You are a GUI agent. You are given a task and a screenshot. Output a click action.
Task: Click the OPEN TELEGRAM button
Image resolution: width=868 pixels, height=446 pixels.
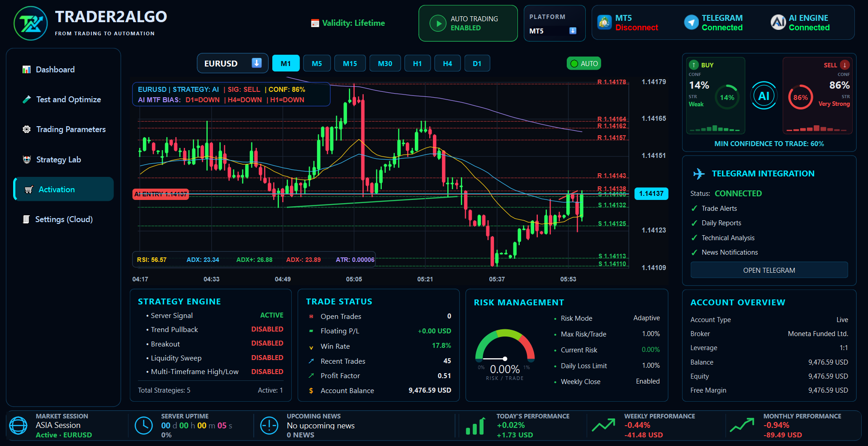pyautogui.click(x=769, y=270)
